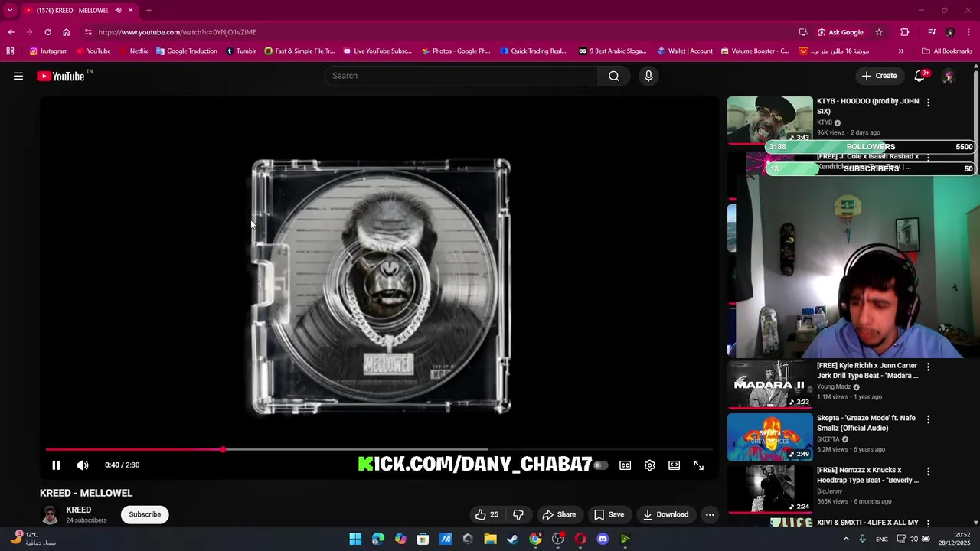980x551 pixels.
Task: Open the tab search dropdown arrow
Action: [10, 11]
